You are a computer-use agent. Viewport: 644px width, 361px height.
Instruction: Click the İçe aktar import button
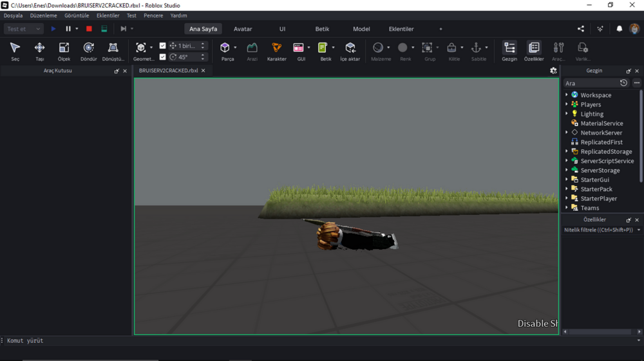(350, 51)
